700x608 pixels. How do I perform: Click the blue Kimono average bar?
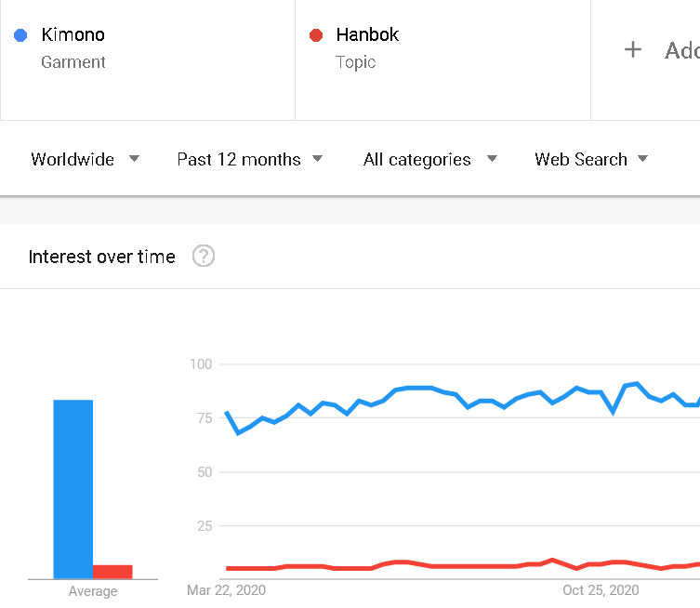click(x=73, y=488)
